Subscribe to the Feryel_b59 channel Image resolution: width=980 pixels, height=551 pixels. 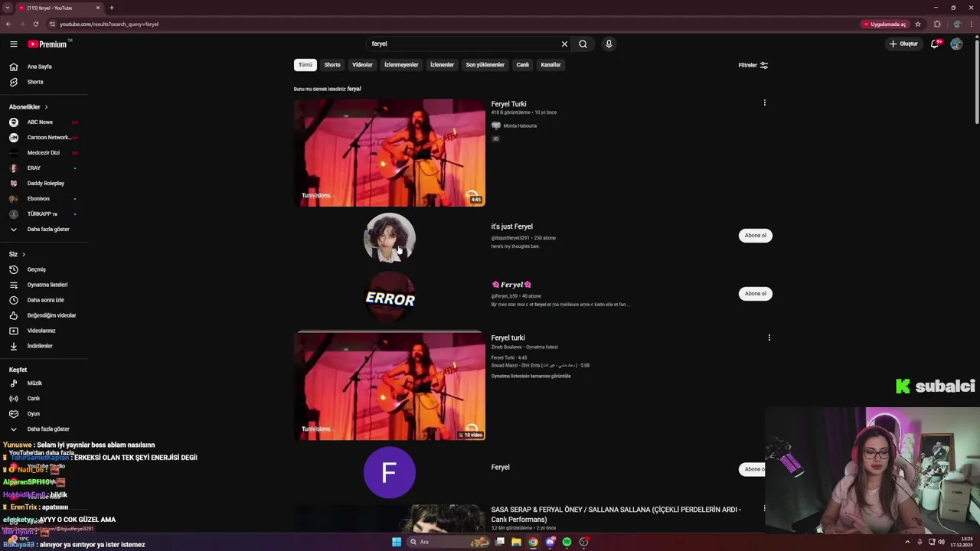click(x=755, y=294)
